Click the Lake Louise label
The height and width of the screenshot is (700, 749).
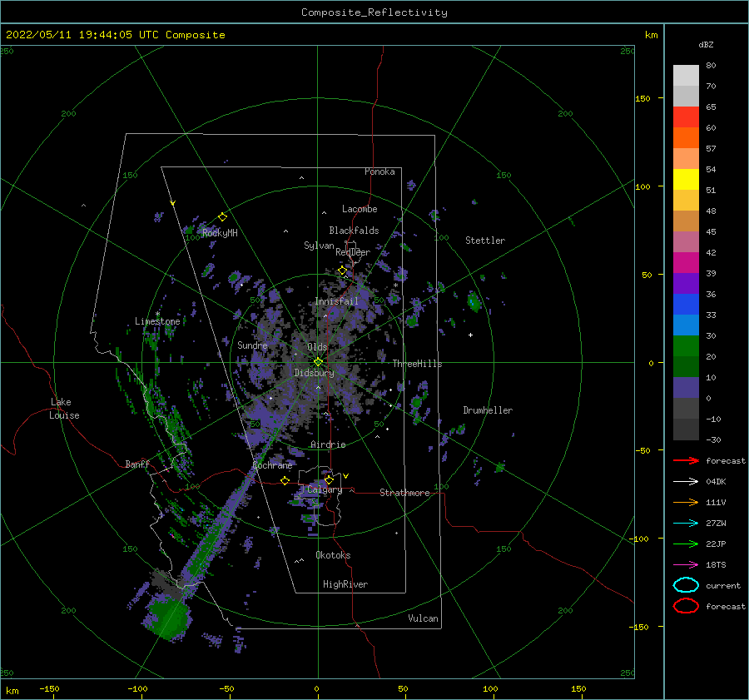point(64,409)
